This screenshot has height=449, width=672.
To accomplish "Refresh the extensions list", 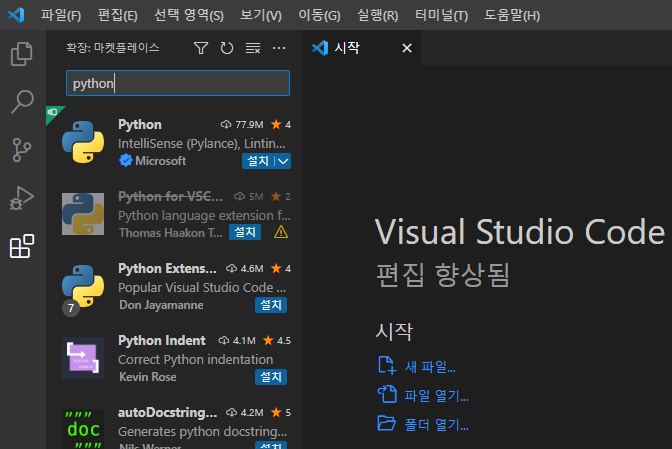I will click(x=227, y=48).
